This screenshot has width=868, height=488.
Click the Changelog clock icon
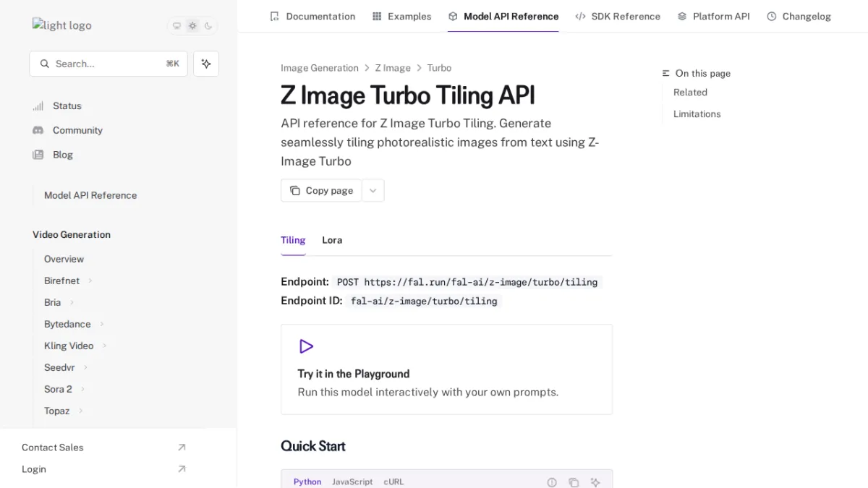(x=772, y=16)
